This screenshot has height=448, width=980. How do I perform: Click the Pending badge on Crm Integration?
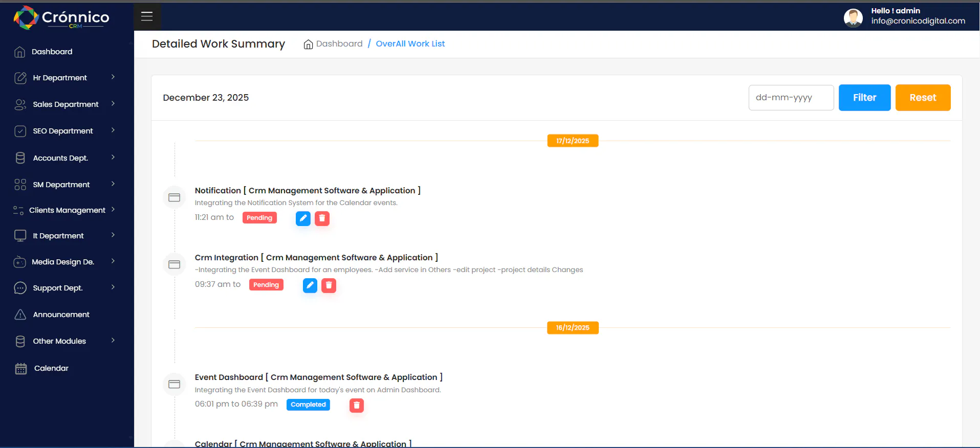[x=266, y=285]
